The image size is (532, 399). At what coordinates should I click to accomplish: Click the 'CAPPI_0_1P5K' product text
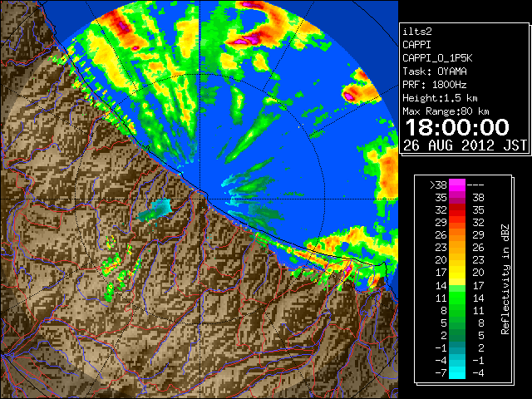pyautogui.click(x=437, y=58)
